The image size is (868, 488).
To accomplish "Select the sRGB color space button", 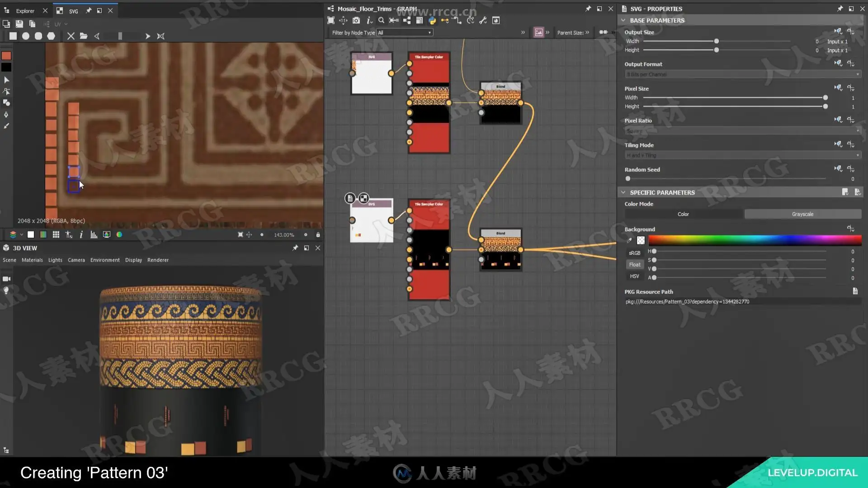I will coord(634,253).
